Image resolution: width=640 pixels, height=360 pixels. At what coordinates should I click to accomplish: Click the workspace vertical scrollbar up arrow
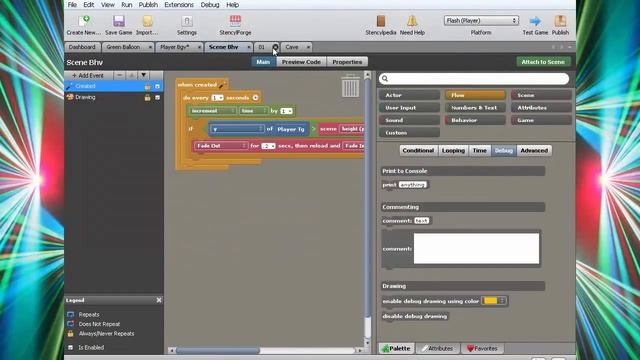[x=367, y=75]
